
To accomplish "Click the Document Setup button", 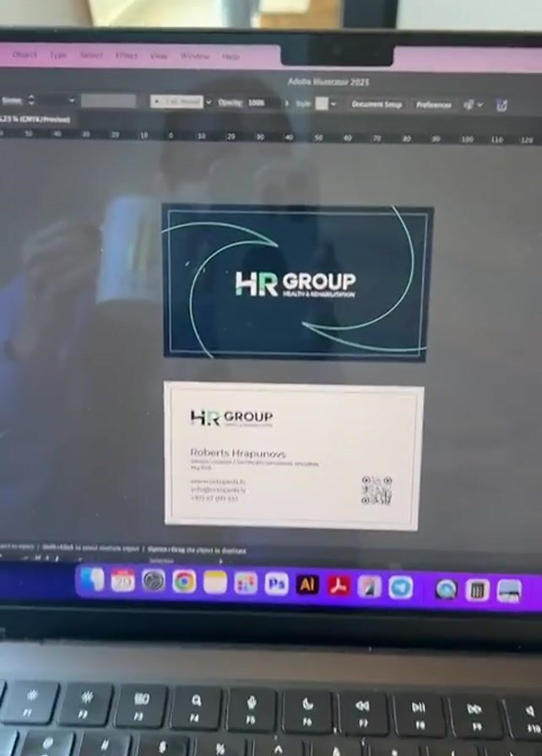I will coord(377,105).
